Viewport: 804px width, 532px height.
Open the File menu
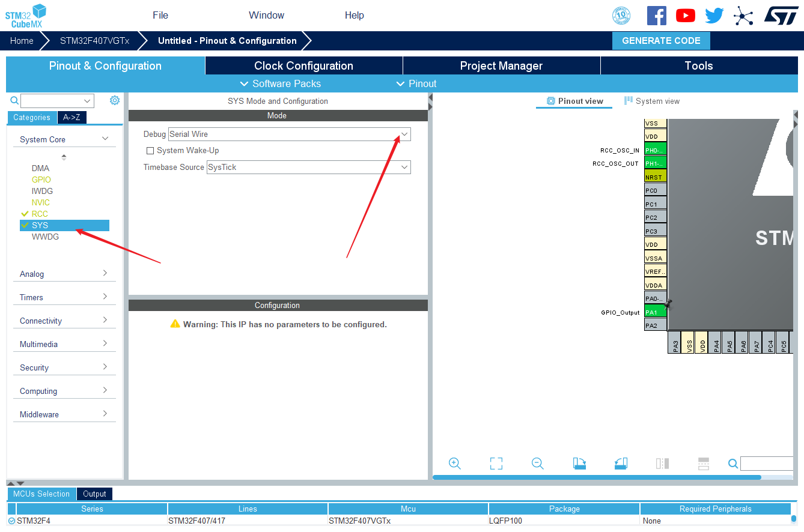(x=160, y=15)
